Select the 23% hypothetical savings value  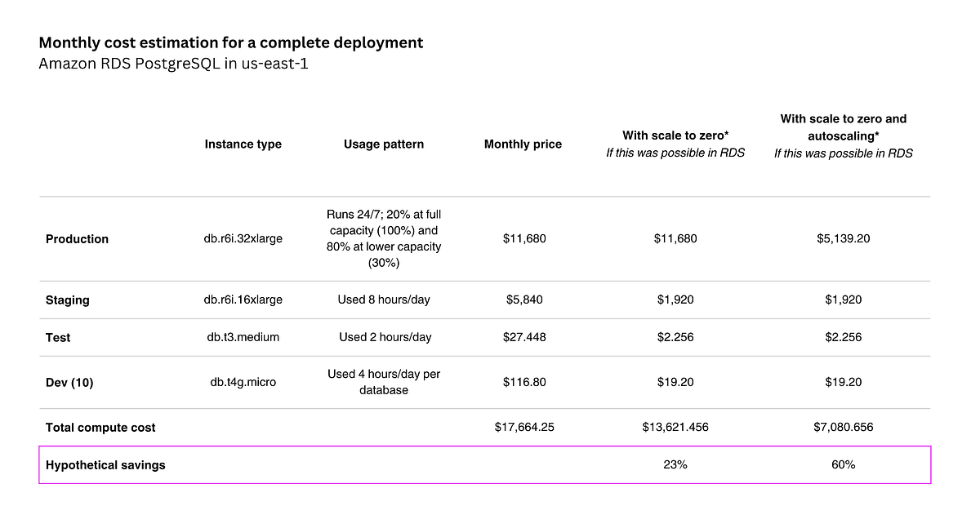(x=675, y=464)
